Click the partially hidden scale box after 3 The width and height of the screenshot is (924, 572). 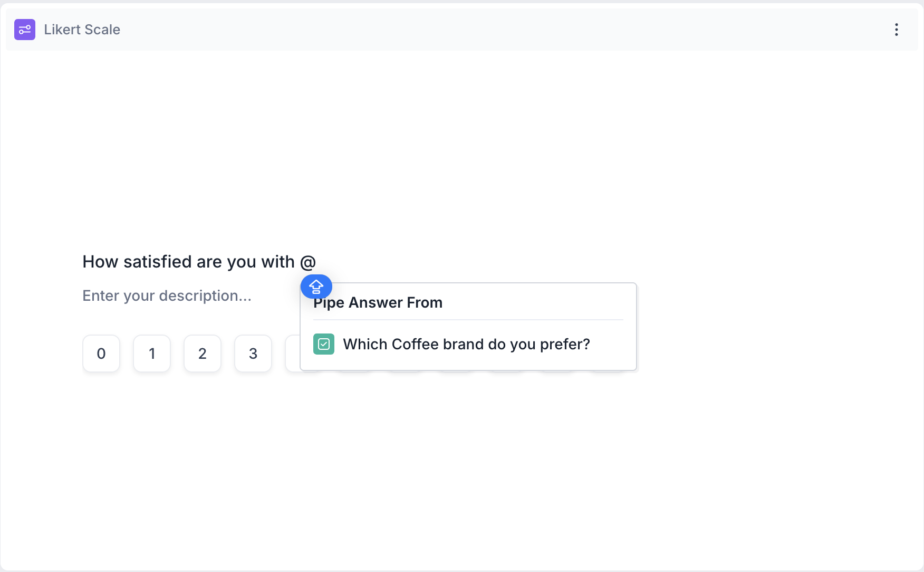click(292, 354)
